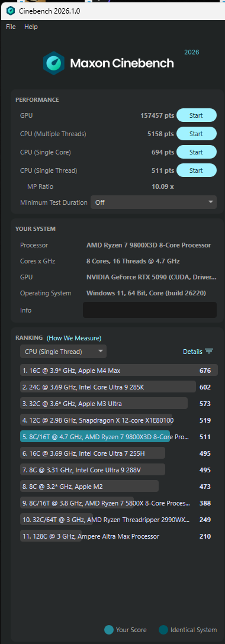Image resolution: width=225 pixels, height=644 pixels.
Task: Click the NVIDIA GeForce RTX 5090 GPU value
Action: (152, 277)
